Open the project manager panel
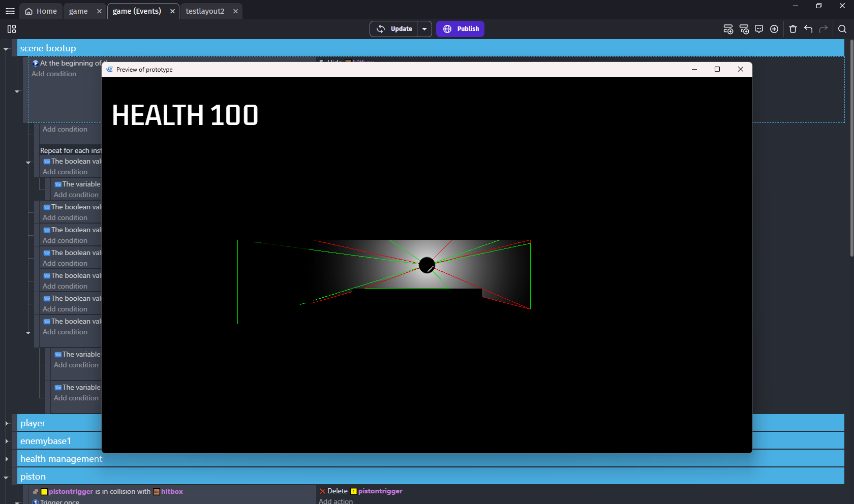 [x=12, y=29]
